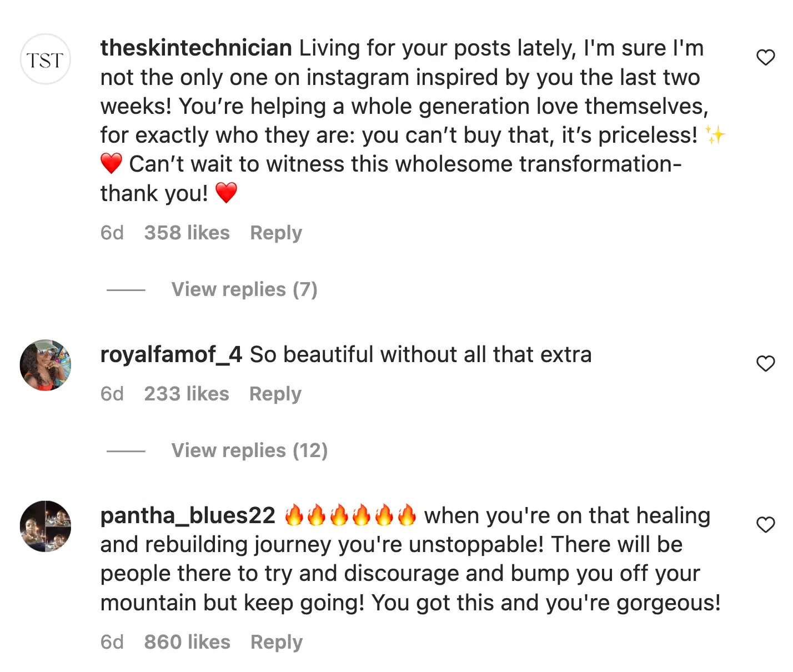
Task: Click the 6d timestamp on theskintechnician's comment
Action: [112, 233]
